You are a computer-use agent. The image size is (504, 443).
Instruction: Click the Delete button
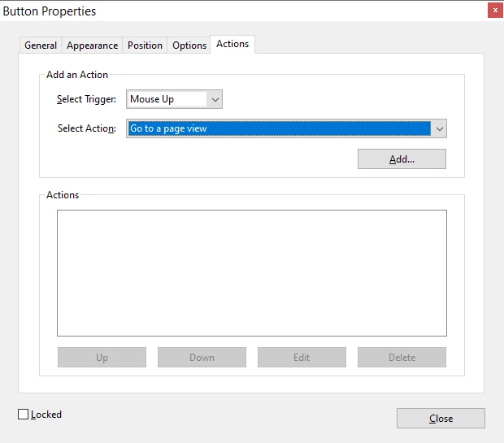[402, 357]
